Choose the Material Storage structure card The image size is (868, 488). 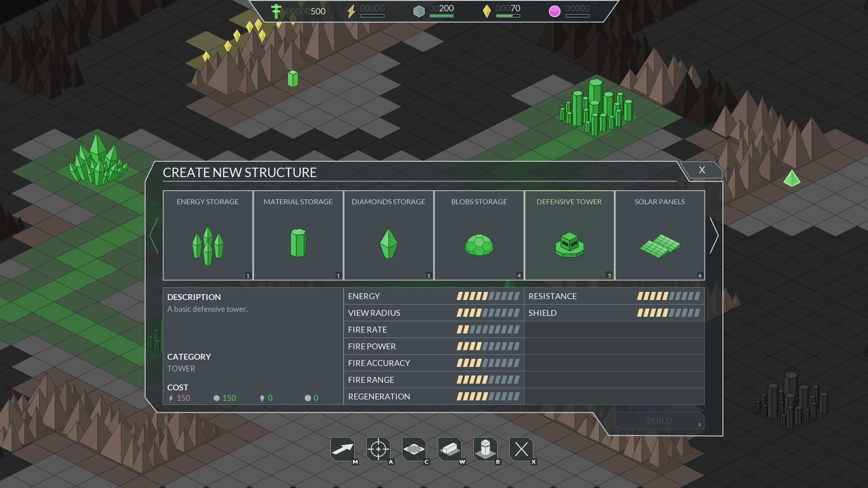[x=298, y=235]
